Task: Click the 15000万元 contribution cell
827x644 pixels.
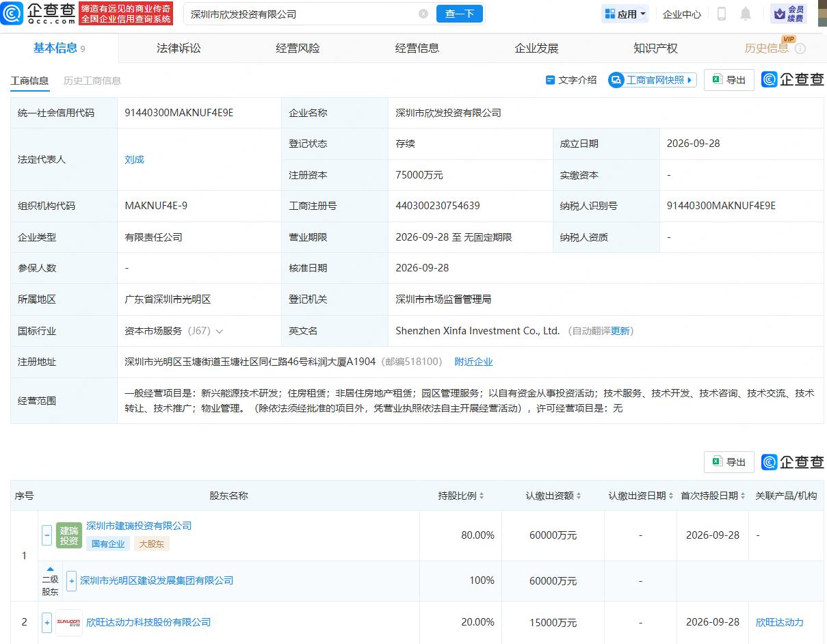Action: point(553,622)
